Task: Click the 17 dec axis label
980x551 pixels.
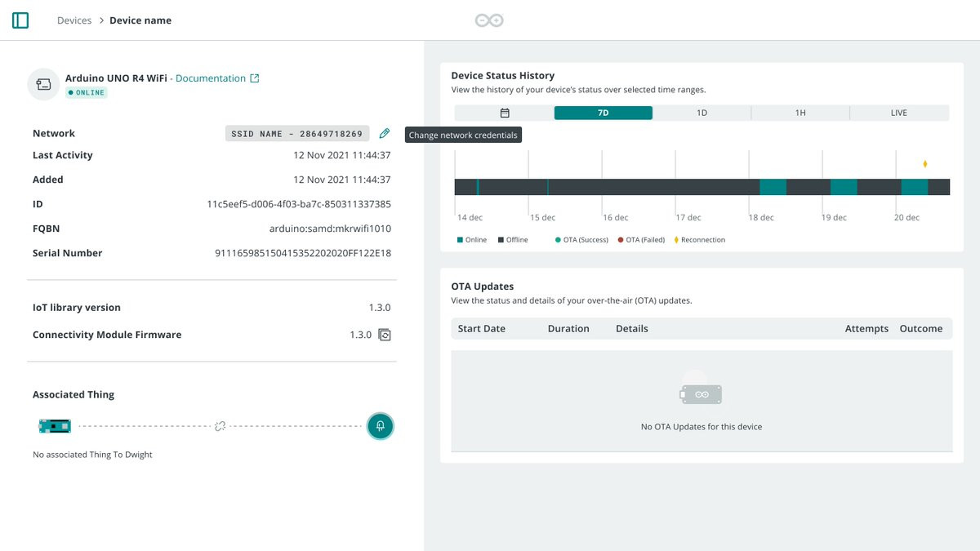Action: pos(688,218)
